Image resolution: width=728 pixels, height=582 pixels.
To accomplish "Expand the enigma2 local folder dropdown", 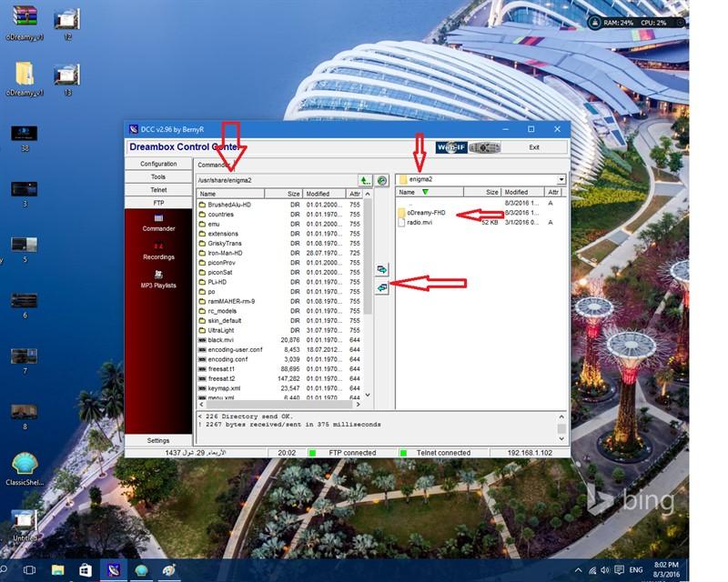I will (x=561, y=179).
